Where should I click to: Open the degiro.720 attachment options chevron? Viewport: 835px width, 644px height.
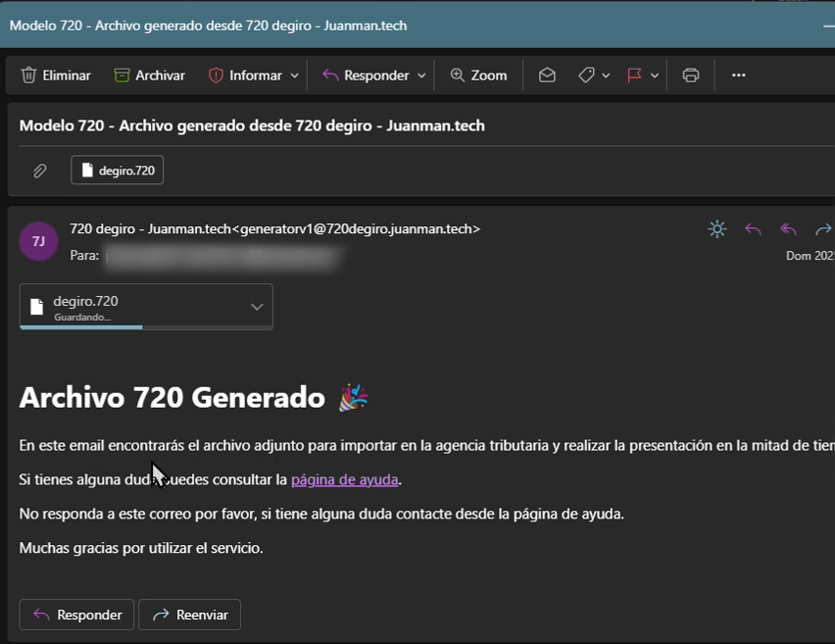[x=257, y=307]
